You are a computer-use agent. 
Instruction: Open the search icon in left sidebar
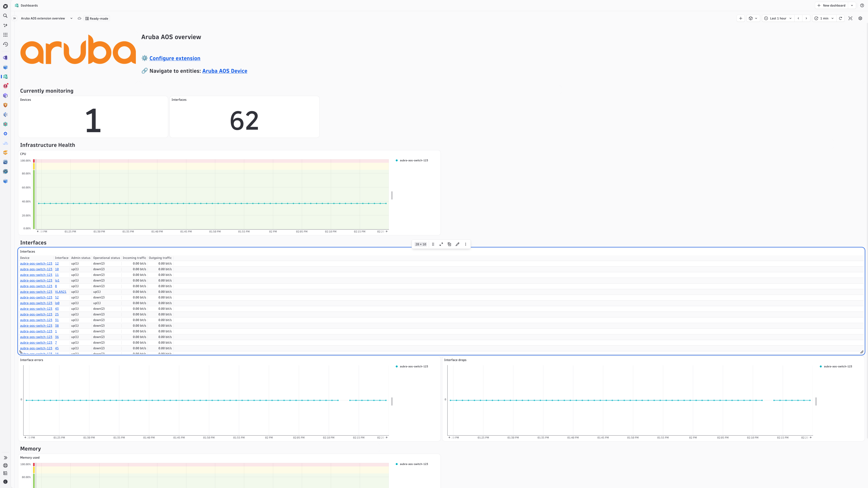point(5,16)
